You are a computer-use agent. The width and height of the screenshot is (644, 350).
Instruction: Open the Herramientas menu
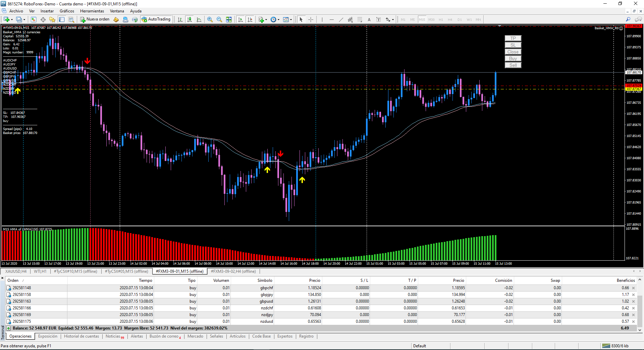[92, 11]
